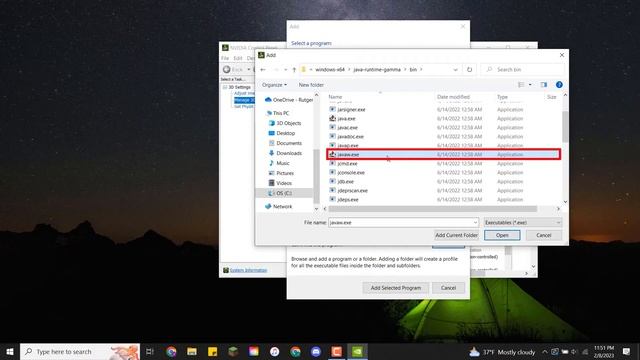Open 3D Objects folder in sidebar
The image size is (640, 360).
(x=285, y=123)
